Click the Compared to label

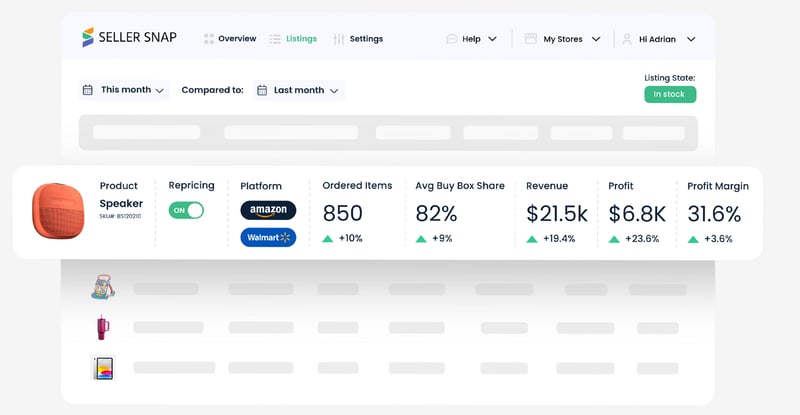212,90
